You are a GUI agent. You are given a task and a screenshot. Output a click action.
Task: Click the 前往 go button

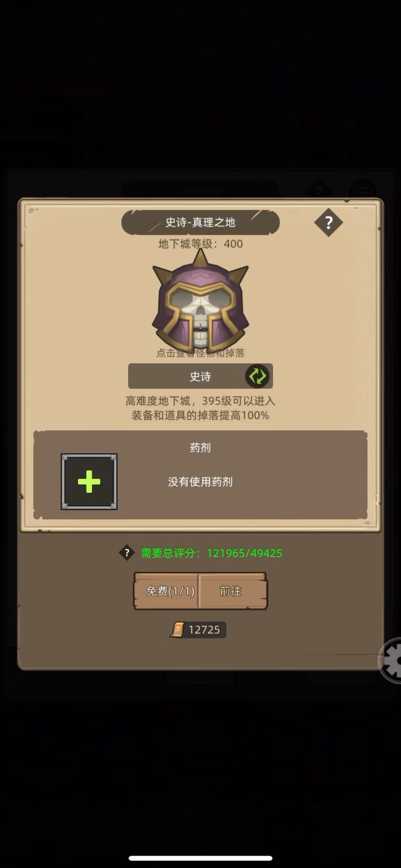point(232,591)
